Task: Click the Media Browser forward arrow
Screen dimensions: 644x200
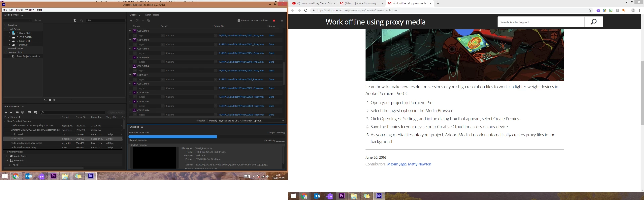Action: 40,20
